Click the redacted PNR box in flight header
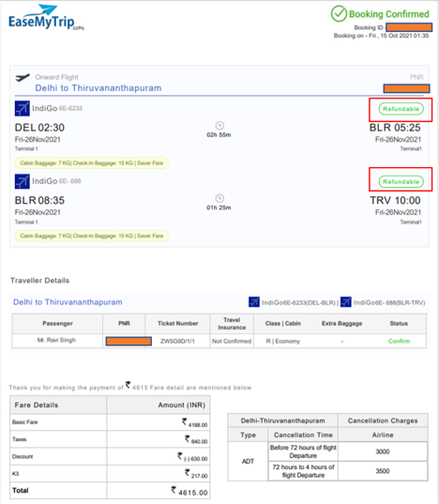The height and width of the screenshot is (504, 439). tap(406, 88)
